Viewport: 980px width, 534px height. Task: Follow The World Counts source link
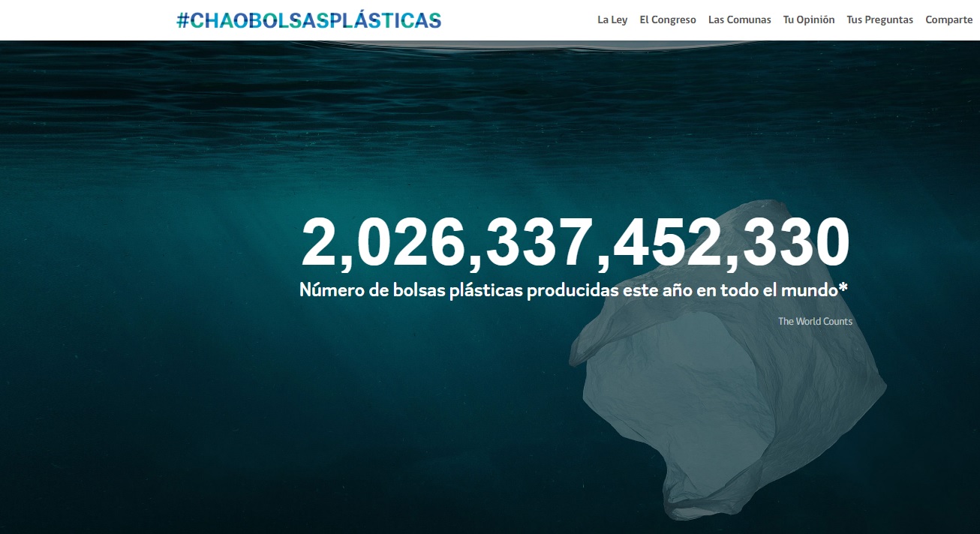coord(815,321)
